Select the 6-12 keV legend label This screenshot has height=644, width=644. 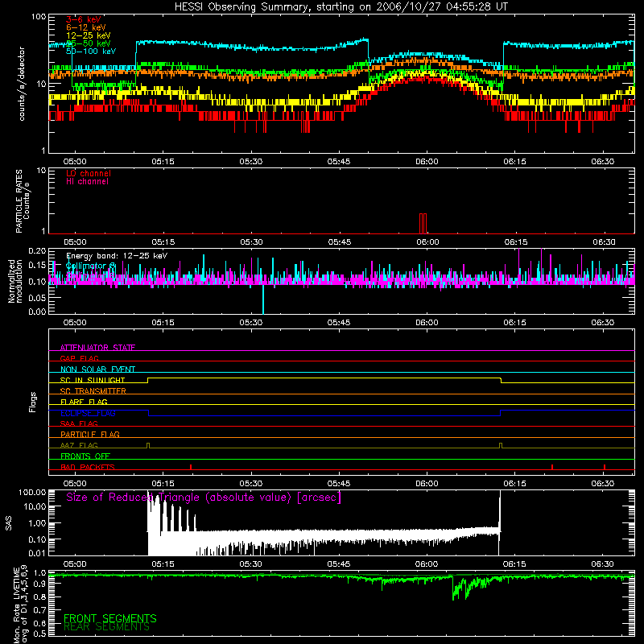point(86,27)
